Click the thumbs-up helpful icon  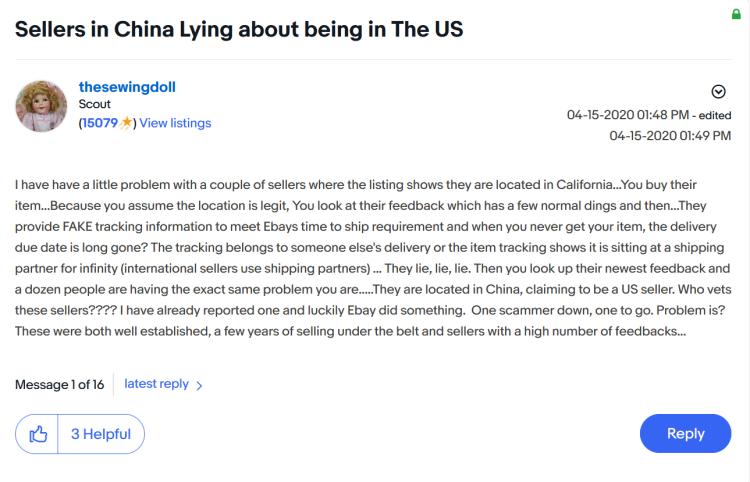38,434
